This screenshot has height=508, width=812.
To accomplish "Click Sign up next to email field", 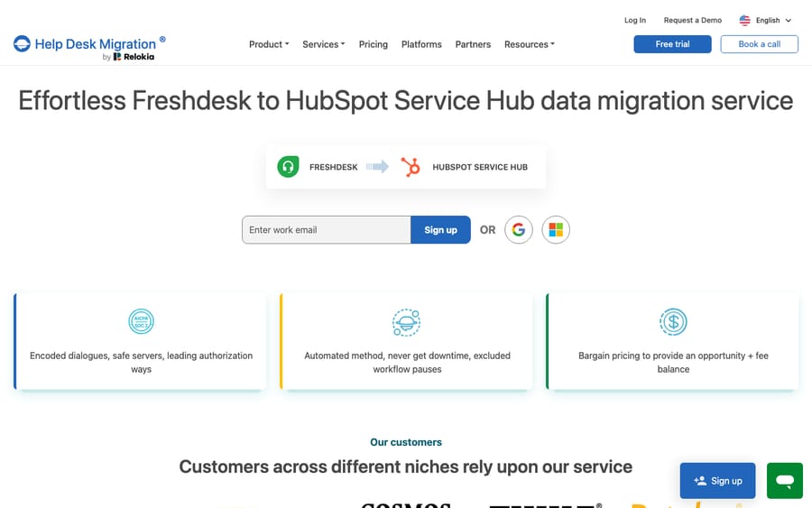I will click(x=440, y=229).
